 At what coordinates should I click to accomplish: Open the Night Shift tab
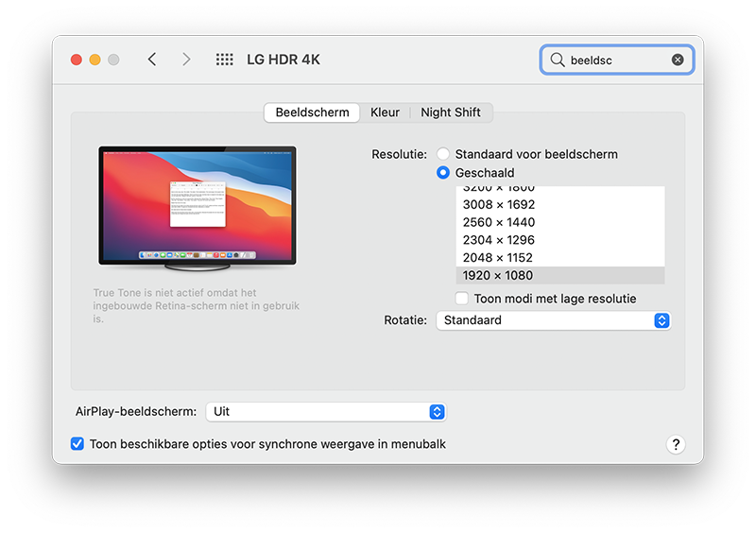pos(451,112)
